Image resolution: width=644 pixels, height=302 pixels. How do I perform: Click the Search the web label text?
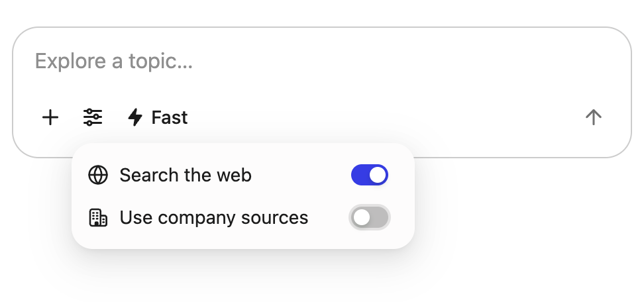[186, 176]
